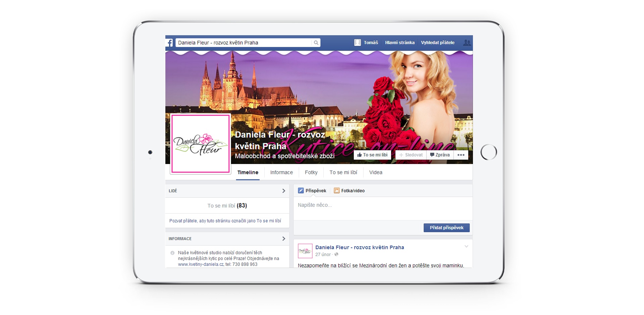Click the Tomáš profile name link
The width and height of the screenshot is (644, 315).
click(x=371, y=43)
